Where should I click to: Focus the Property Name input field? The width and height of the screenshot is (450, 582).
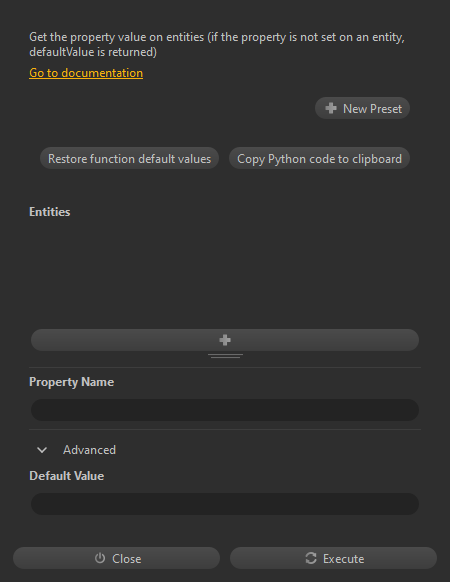click(x=225, y=410)
